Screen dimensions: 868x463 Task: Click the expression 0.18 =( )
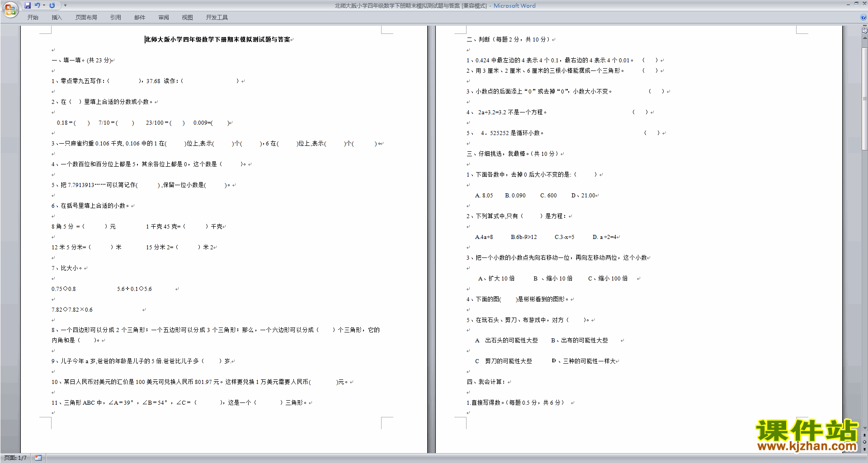click(x=73, y=123)
